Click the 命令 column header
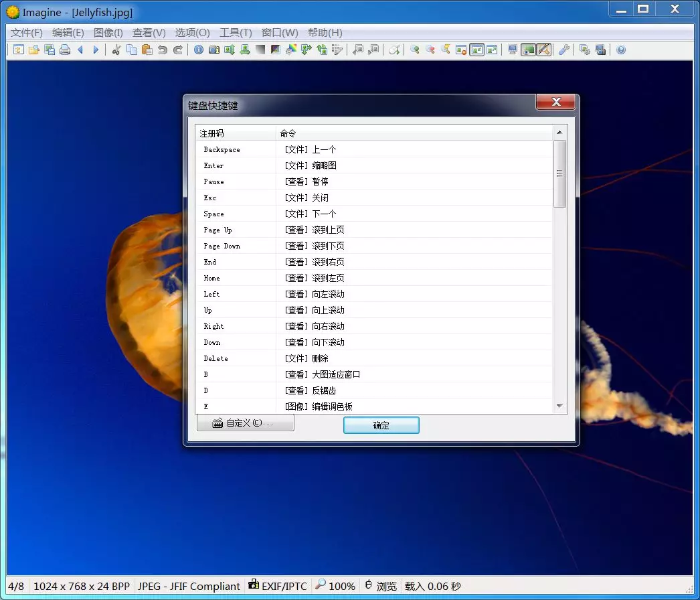Viewport: 700px width, 600px height. tap(414, 133)
